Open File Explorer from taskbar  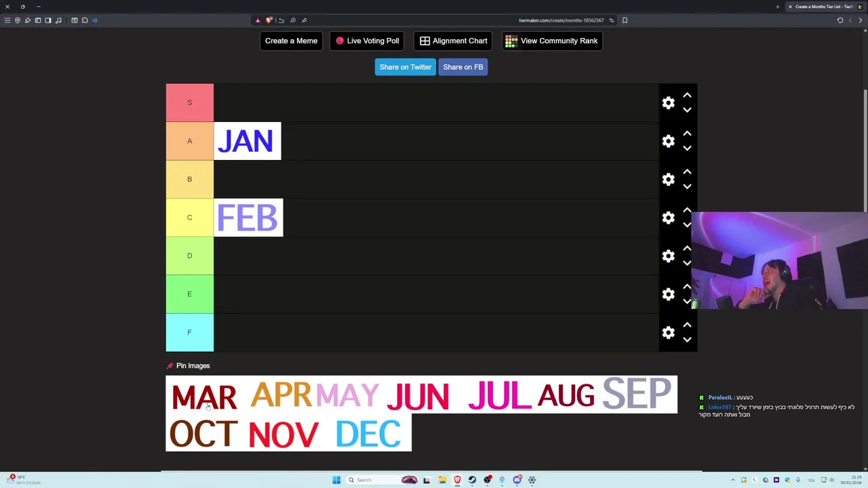[x=442, y=480]
